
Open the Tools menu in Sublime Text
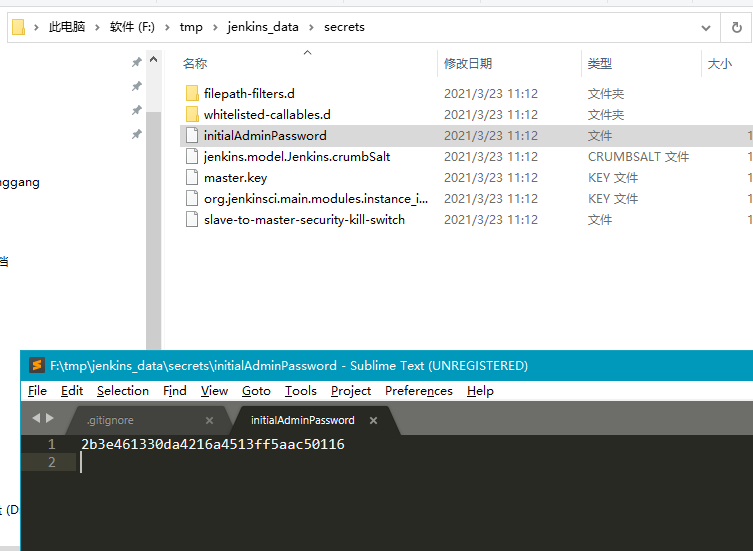pos(301,391)
